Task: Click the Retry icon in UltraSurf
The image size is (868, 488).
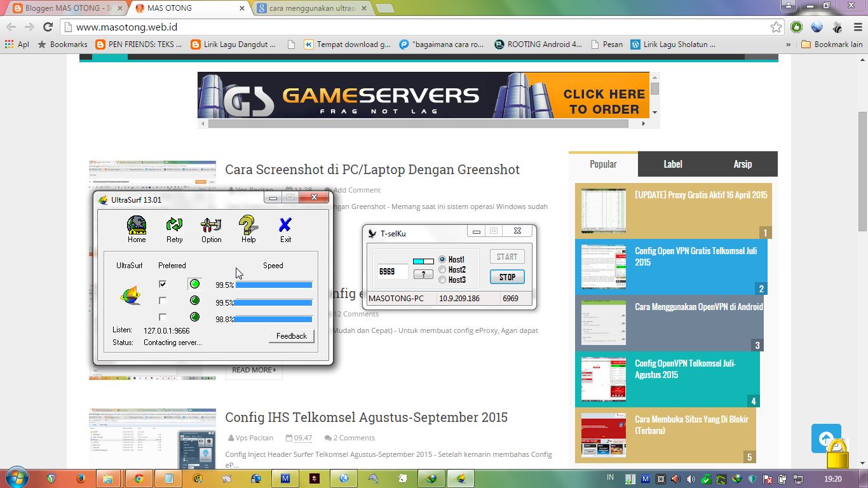Action: click(174, 225)
